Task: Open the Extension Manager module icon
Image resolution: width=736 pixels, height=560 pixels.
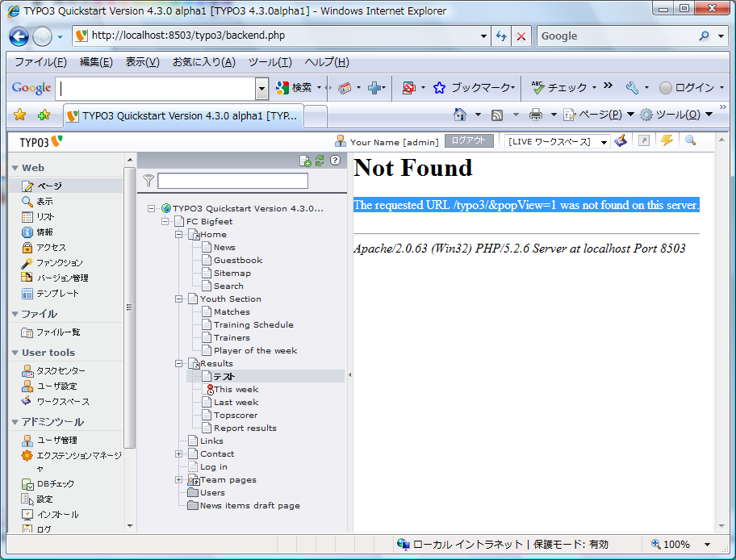Action: (28, 456)
